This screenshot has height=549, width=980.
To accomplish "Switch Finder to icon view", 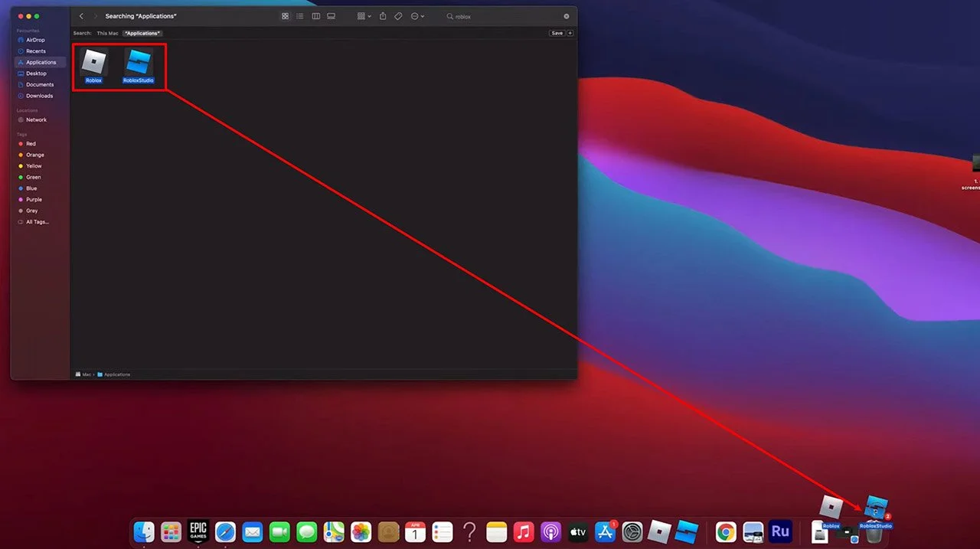I will click(x=285, y=16).
